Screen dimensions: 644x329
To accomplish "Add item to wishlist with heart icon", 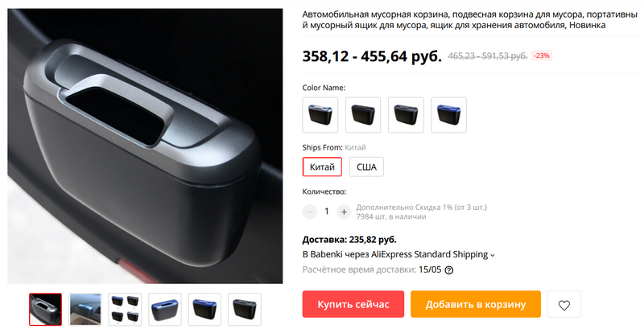I will (564, 304).
